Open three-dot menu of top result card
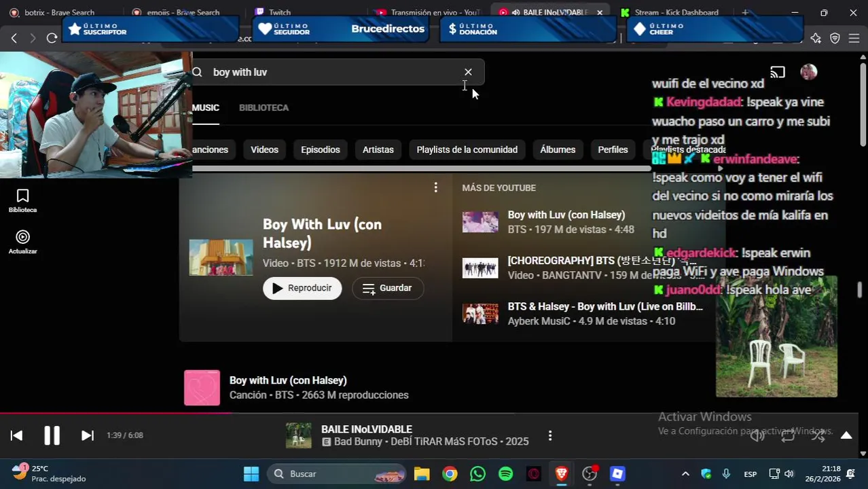868x489 pixels. 435,187
